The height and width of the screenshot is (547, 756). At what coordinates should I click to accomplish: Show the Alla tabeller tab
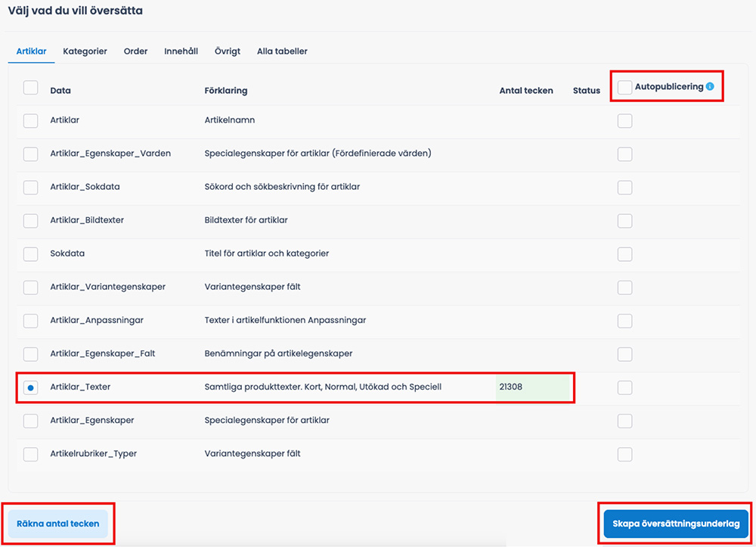click(282, 51)
